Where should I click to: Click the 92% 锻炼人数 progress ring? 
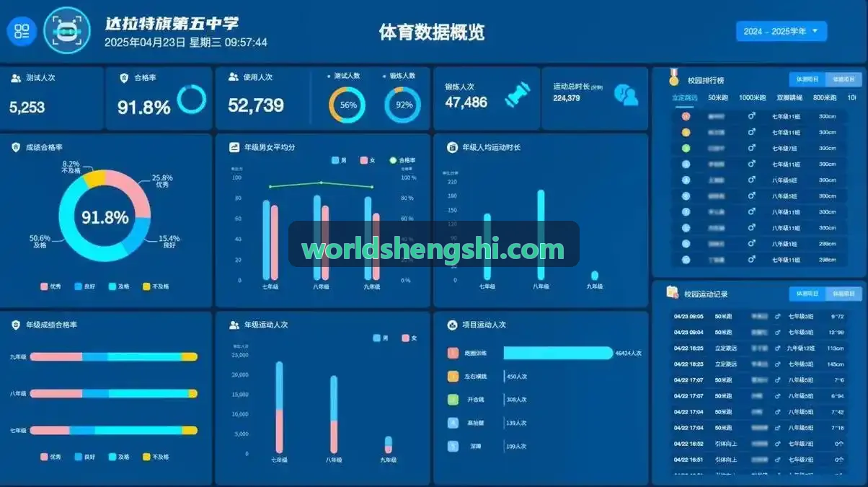pos(403,105)
